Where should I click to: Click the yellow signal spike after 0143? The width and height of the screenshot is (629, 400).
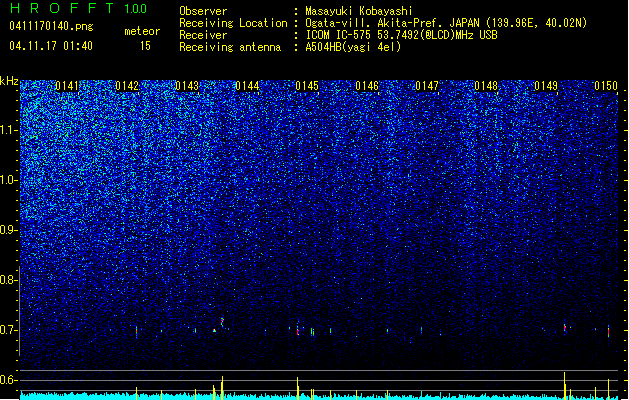tap(222, 388)
